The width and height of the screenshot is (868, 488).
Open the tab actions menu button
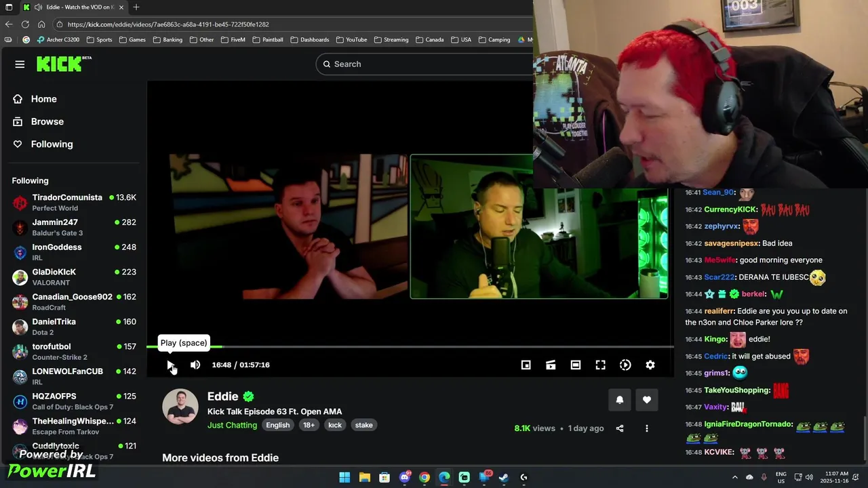click(x=9, y=7)
